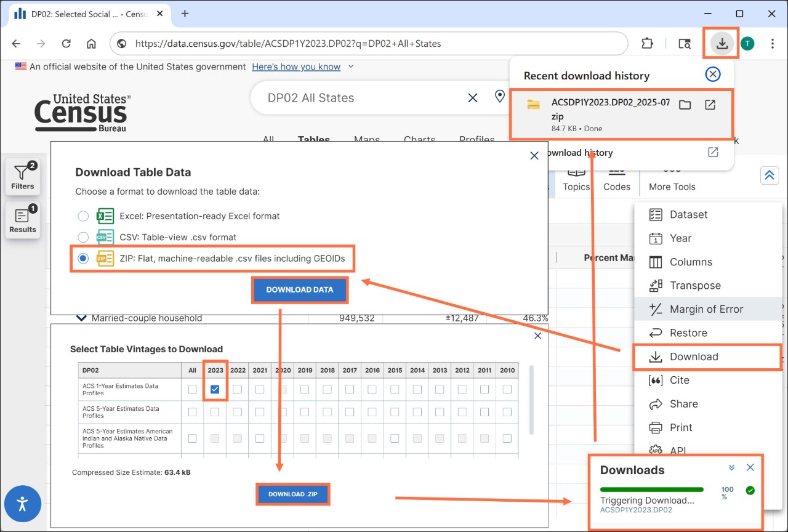Open the Here's how you know link
This screenshot has width=788, height=532.
click(296, 66)
